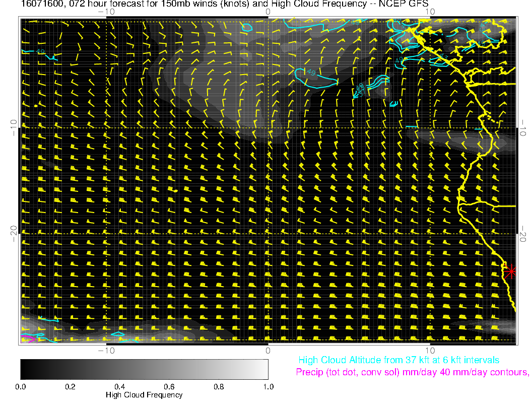Viewport: 532px width, 411px height.
Task: Click the bottom axis '10' longitude label
Action: (x=430, y=351)
